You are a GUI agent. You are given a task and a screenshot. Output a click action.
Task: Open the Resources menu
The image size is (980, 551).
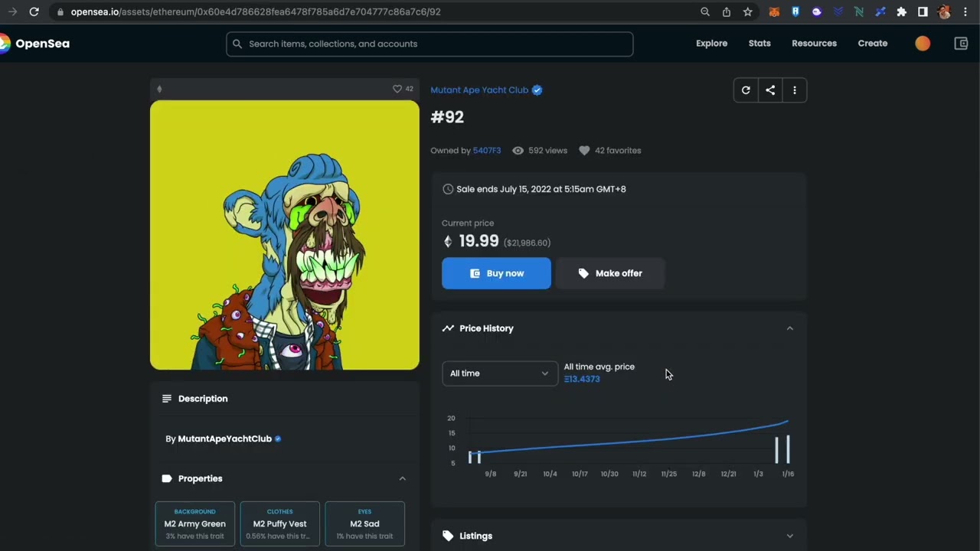pos(814,44)
